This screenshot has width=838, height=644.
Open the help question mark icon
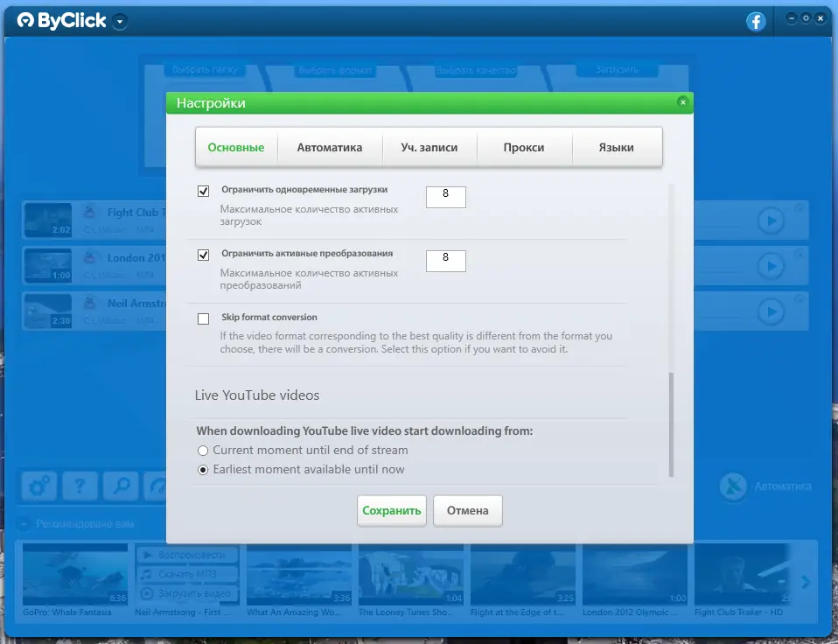(x=80, y=486)
